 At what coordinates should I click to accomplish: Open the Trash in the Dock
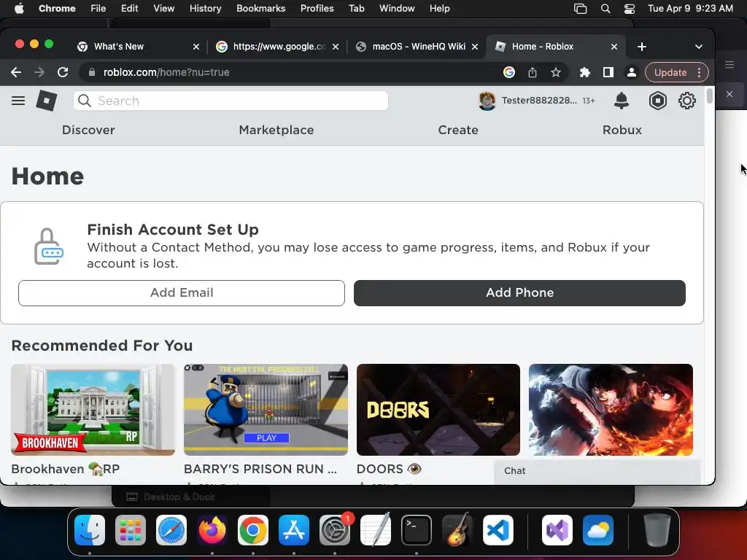[x=657, y=530]
